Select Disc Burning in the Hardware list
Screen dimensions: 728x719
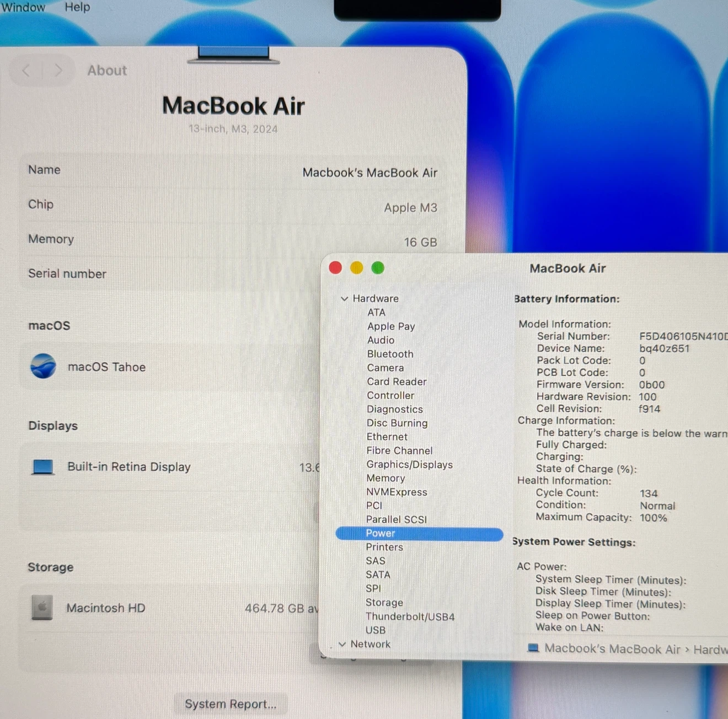397,422
